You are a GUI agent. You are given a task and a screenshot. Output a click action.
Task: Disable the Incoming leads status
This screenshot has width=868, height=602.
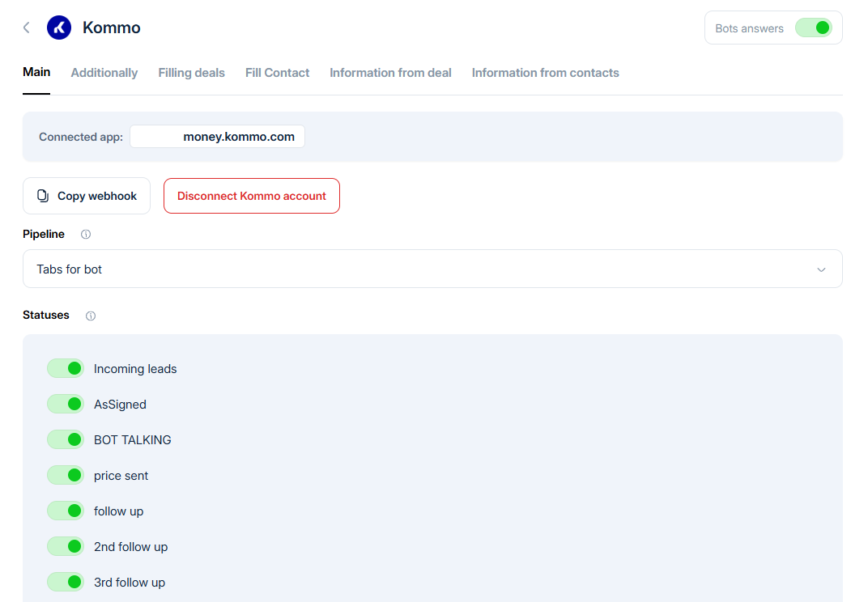[66, 369]
